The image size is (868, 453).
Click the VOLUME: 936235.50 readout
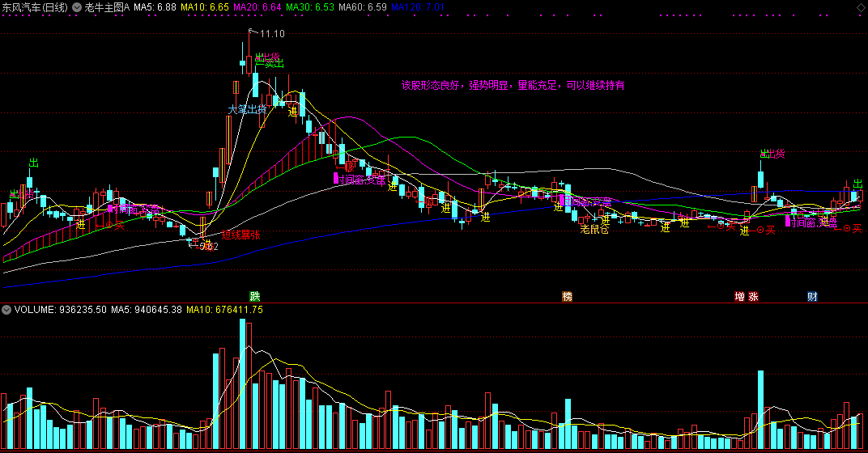61,310
